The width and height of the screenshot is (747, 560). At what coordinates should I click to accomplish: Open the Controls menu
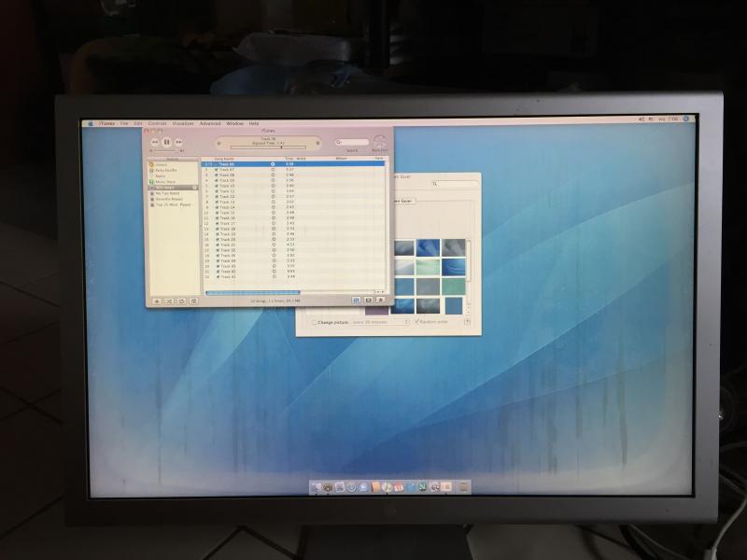tap(157, 123)
